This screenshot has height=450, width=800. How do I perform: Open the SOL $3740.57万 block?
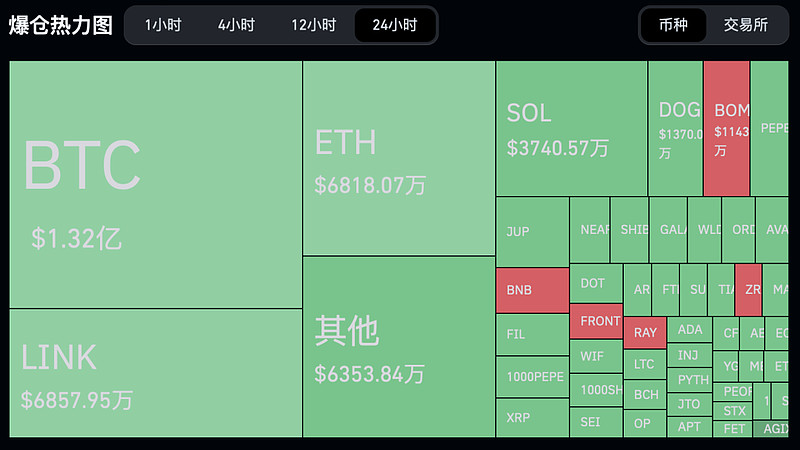(571, 128)
